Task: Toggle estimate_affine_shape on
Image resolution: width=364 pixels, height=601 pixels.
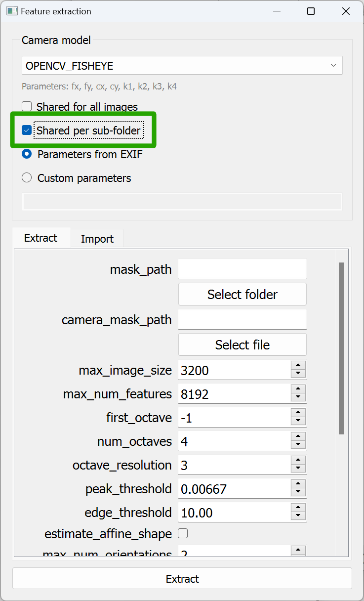Action: point(182,534)
